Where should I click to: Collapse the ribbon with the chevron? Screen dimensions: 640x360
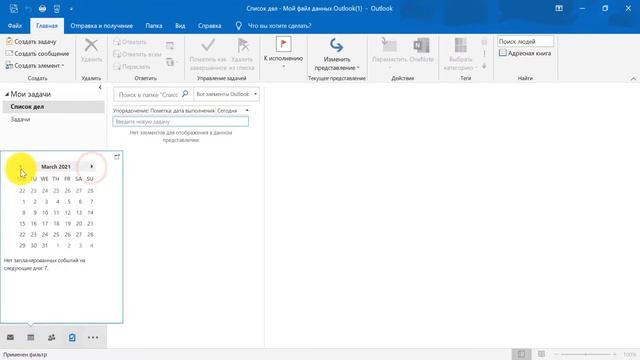point(633,79)
